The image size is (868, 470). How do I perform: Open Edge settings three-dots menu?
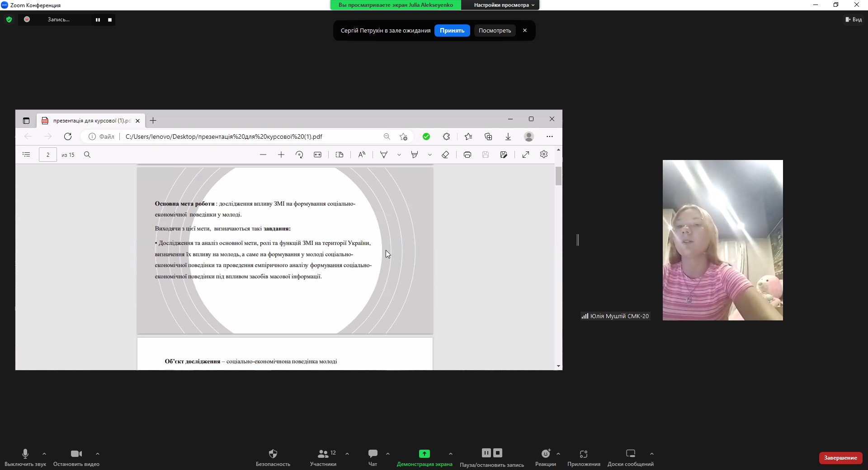tap(550, 136)
